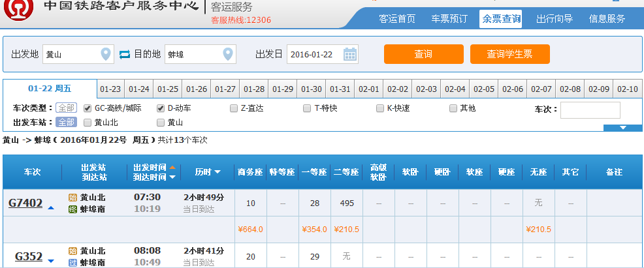This screenshot has width=644, height=268.
Task: Click 始 origin icon beside G352 黄山北
Action: point(72,251)
